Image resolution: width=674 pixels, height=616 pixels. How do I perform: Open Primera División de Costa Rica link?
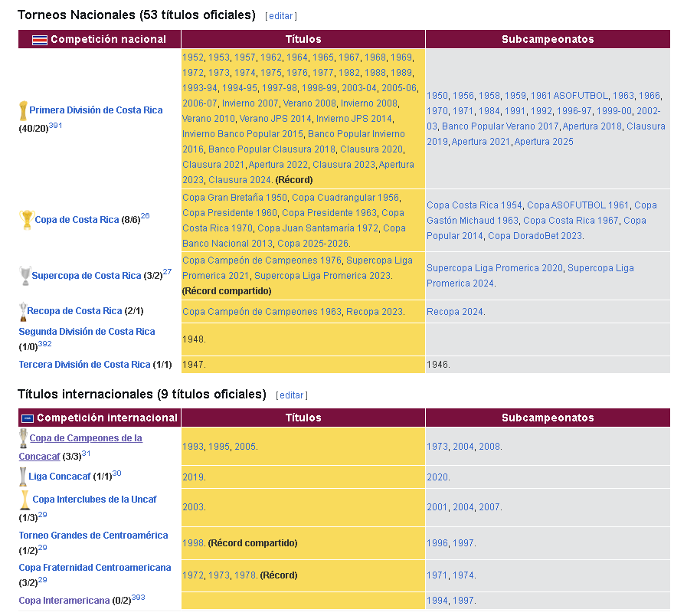click(x=96, y=110)
